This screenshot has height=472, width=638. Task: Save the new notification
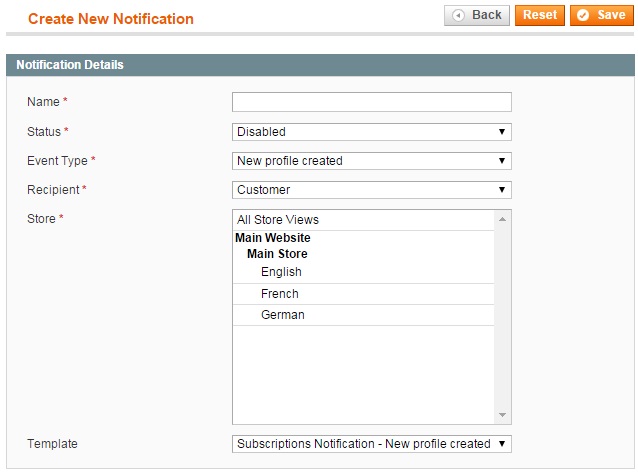click(601, 15)
